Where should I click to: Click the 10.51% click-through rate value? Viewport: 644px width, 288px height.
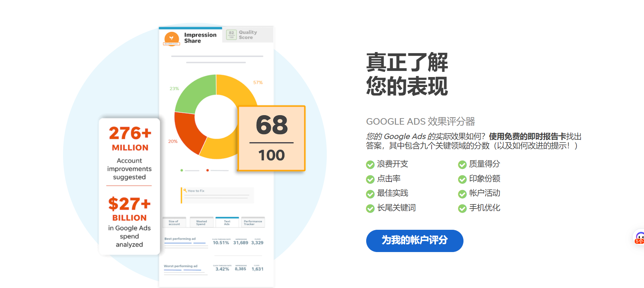tap(221, 243)
